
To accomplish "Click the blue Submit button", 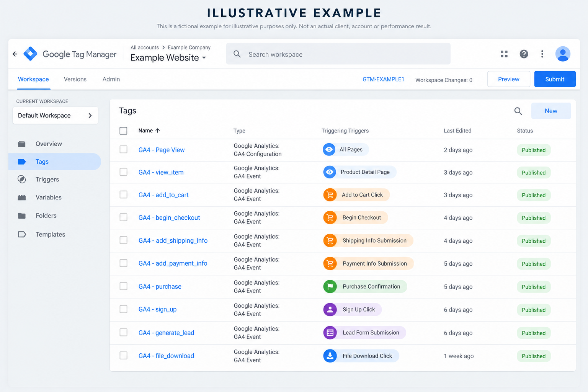I will click(x=555, y=79).
